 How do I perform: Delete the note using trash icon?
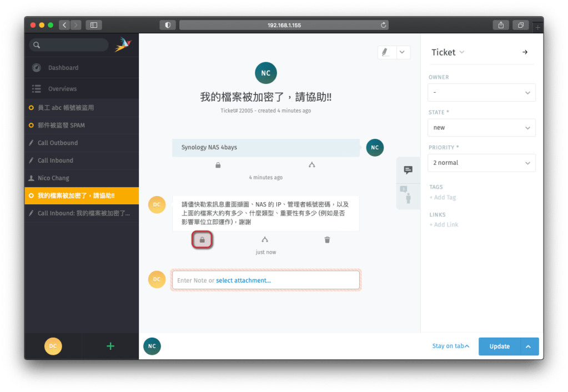coord(327,240)
